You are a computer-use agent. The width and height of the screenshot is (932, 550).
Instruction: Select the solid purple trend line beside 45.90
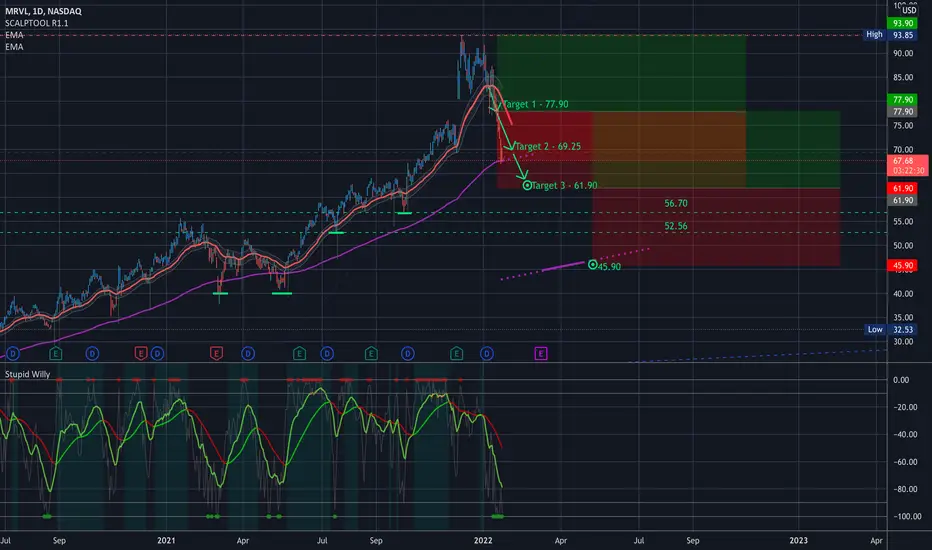563,266
